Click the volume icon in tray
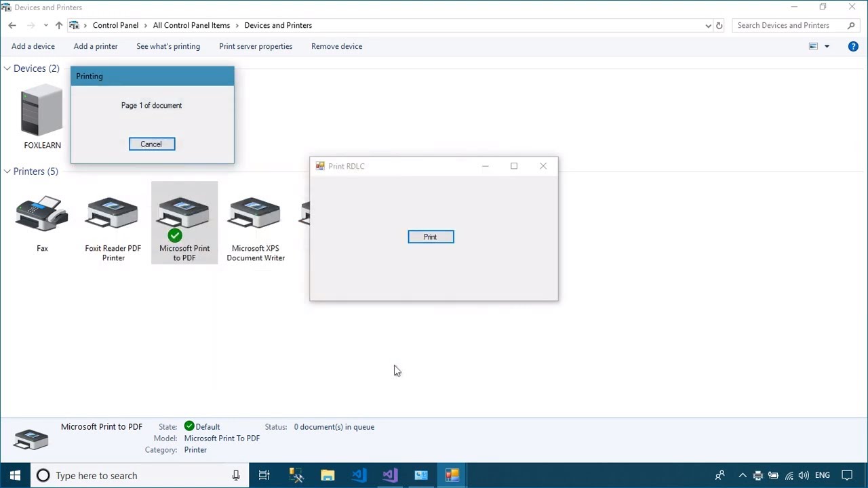The image size is (868, 488). 804,475
